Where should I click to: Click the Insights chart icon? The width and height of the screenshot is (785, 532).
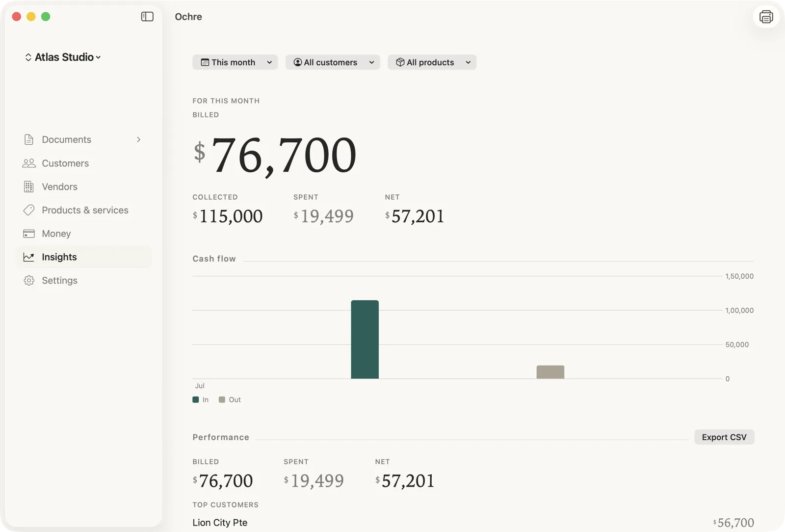29,257
